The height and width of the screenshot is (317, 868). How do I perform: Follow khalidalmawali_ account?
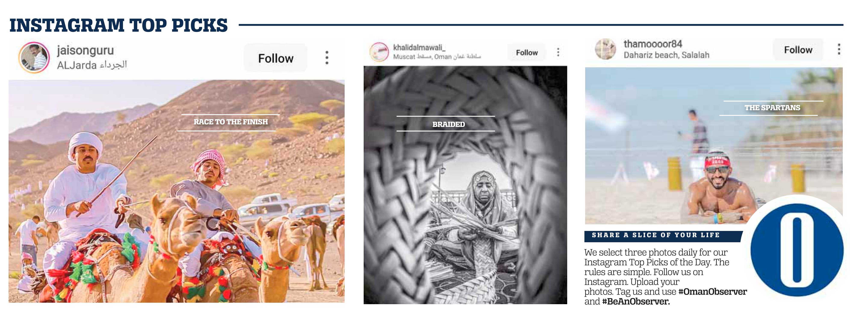coord(527,53)
